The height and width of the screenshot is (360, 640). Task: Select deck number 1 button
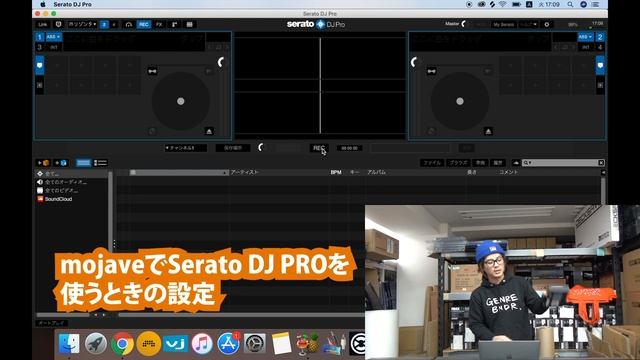tap(40, 38)
